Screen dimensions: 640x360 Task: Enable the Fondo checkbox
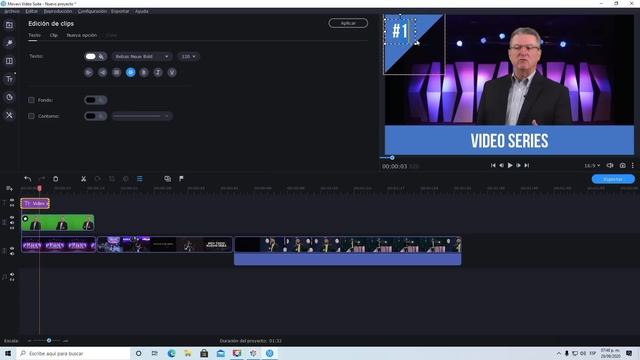click(x=31, y=100)
